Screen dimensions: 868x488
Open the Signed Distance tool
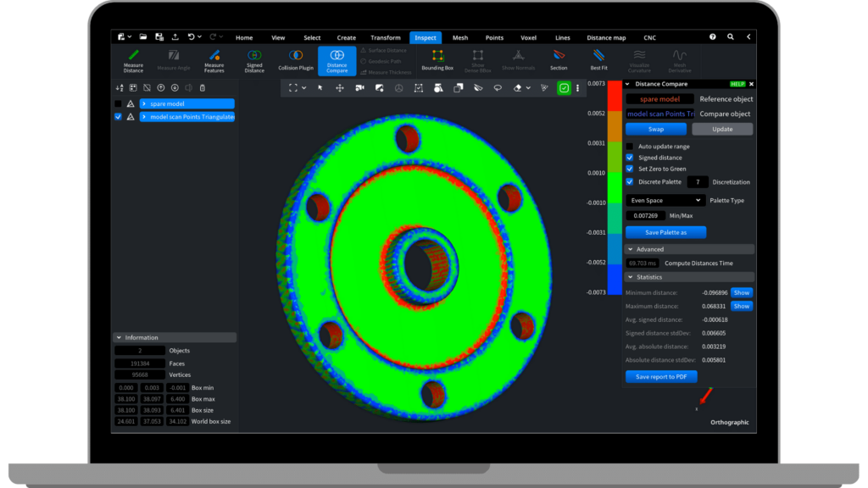pyautogui.click(x=254, y=59)
